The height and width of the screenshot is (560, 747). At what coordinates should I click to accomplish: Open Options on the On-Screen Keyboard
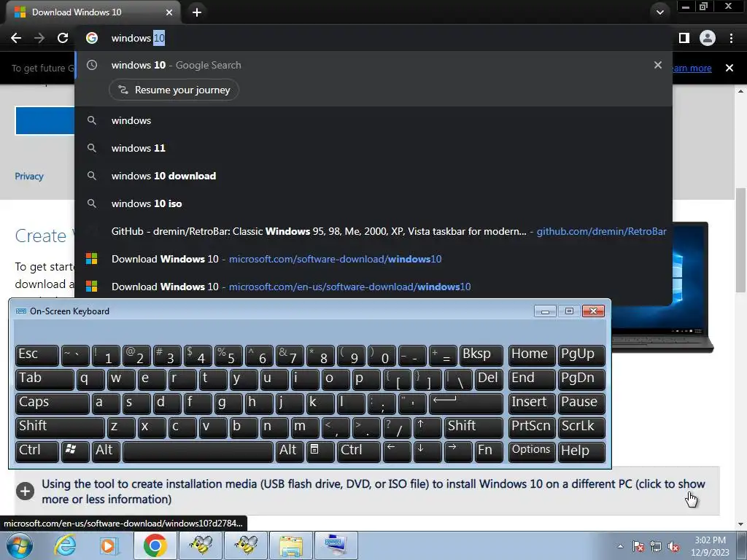click(x=531, y=451)
